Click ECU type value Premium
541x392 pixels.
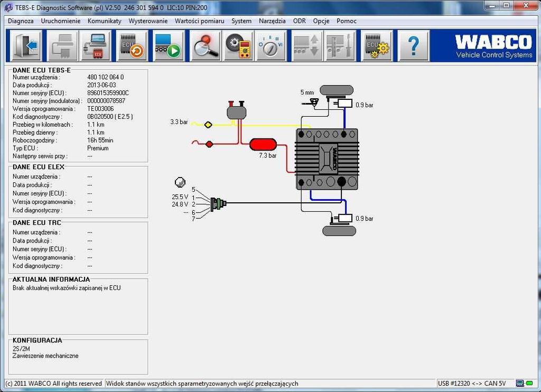(98, 148)
